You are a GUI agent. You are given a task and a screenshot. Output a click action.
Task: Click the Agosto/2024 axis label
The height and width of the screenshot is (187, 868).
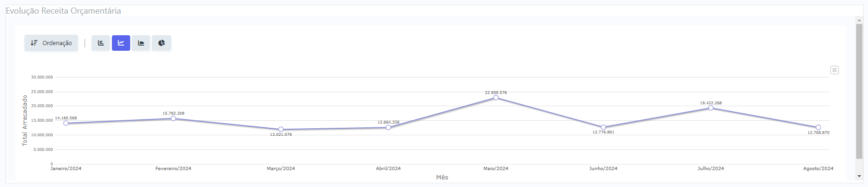coord(818,168)
